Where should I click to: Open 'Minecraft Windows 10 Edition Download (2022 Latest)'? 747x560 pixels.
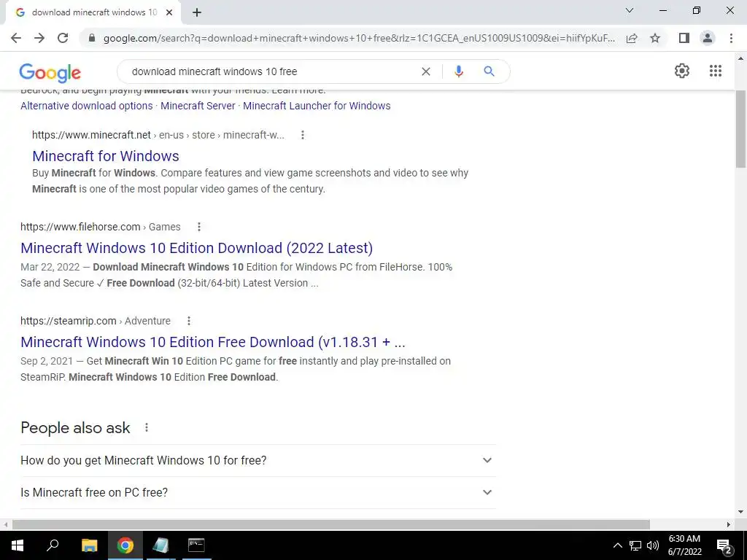tap(197, 248)
